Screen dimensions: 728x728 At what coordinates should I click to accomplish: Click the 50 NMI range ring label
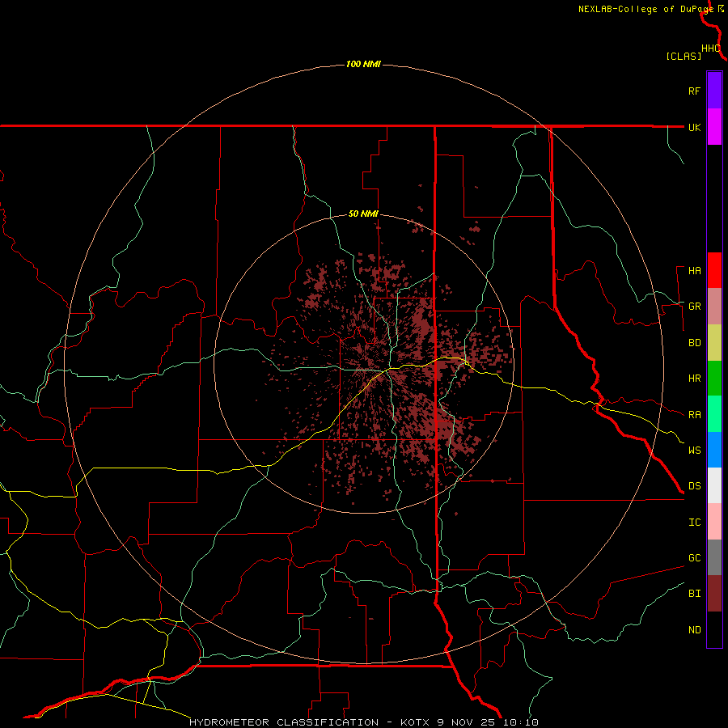click(363, 214)
